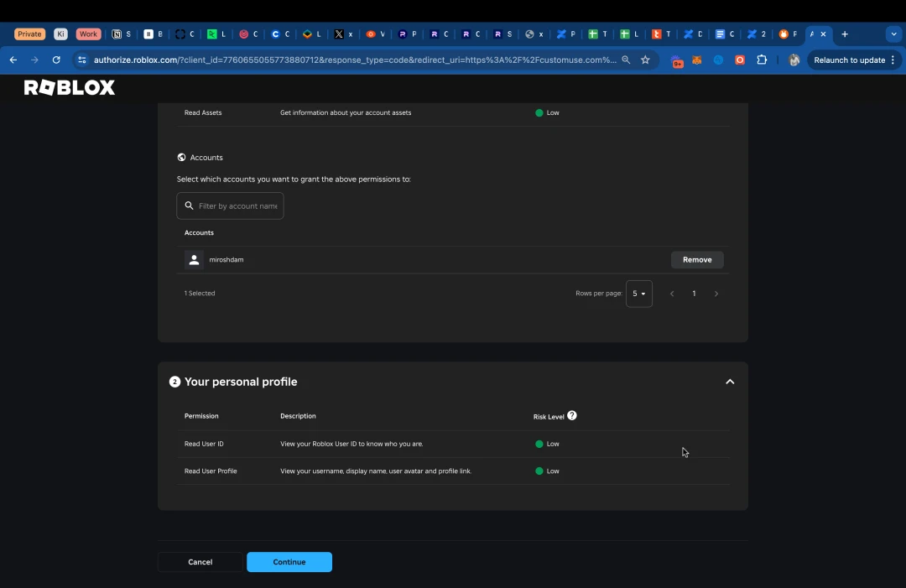This screenshot has height=588, width=906.
Task: Click the Read User ID permission
Action: tap(204, 445)
